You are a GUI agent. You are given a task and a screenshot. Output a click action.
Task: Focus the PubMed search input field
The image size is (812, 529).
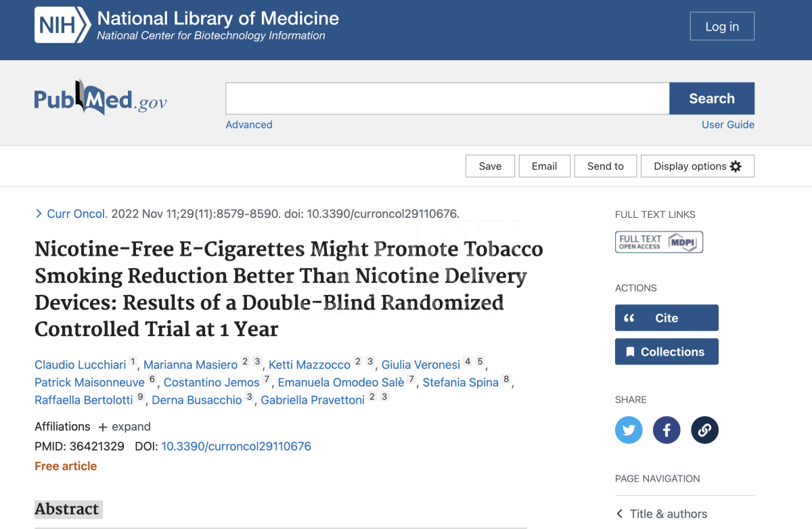447,99
